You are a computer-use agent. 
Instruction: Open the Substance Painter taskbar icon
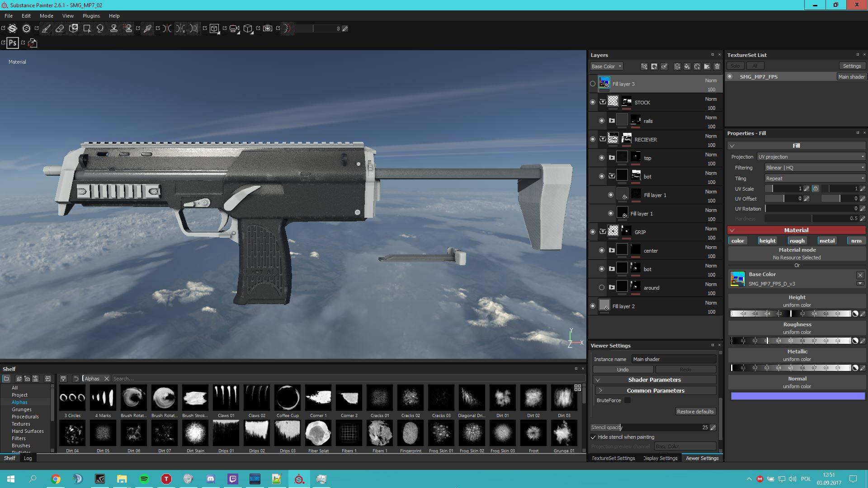(x=299, y=479)
